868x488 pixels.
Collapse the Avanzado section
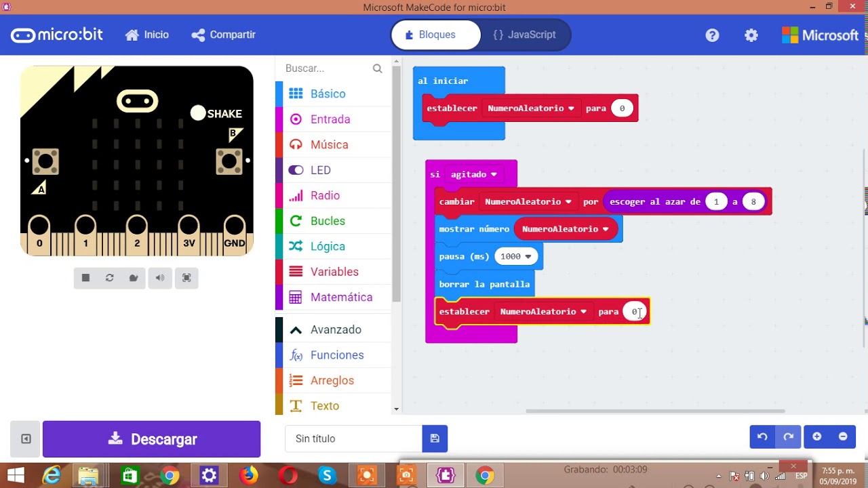click(333, 329)
